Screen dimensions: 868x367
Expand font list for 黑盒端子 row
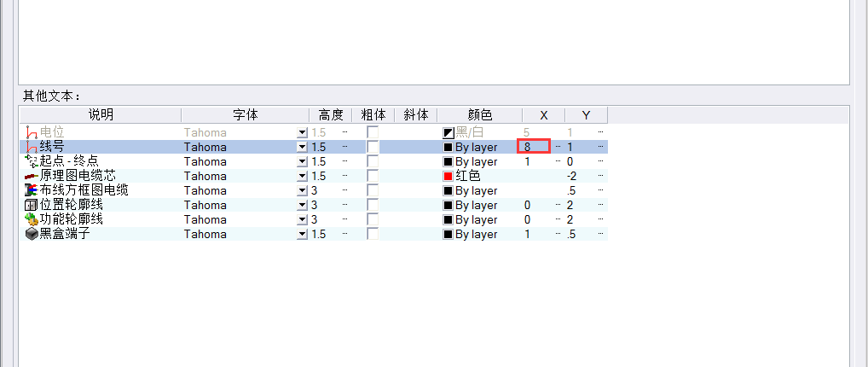tap(302, 234)
